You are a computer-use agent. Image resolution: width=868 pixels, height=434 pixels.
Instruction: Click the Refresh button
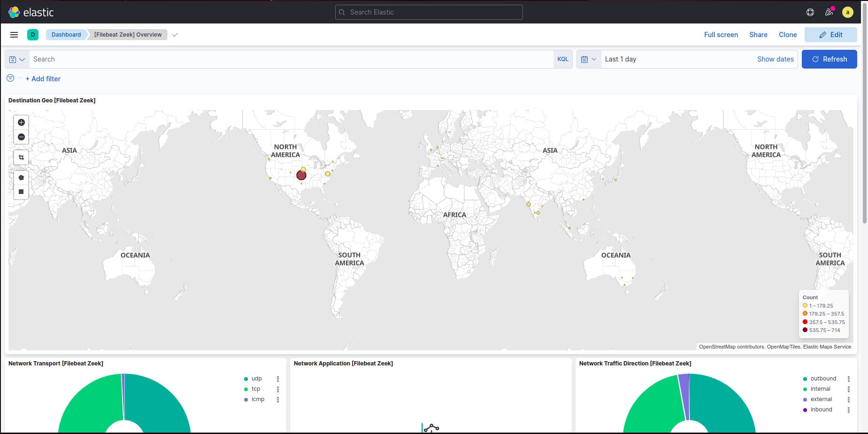829,59
